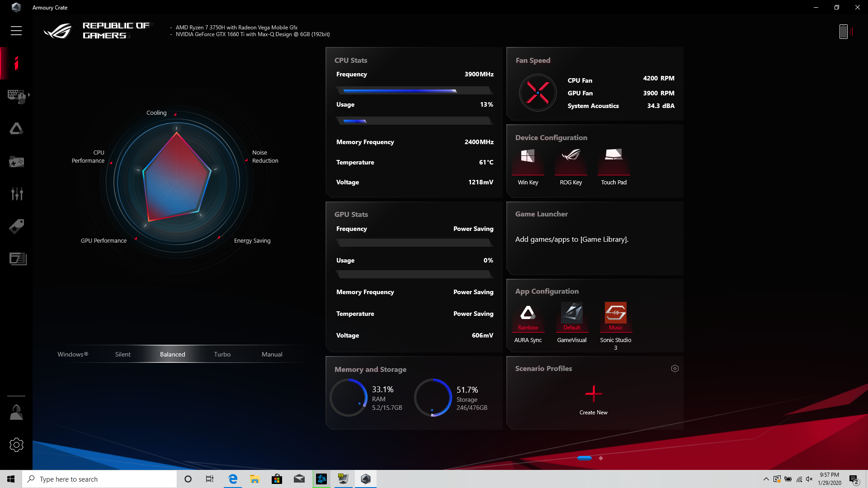Open the hamburger menu
Viewport: 868px width, 488px height.
tap(16, 31)
